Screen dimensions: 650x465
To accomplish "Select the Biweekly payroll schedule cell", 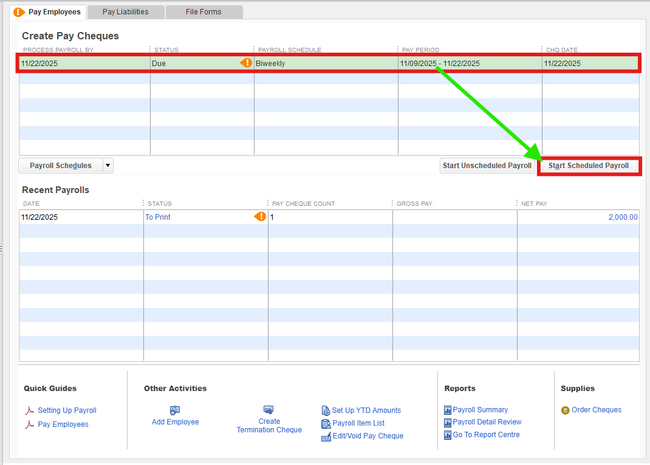I will [x=326, y=63].
